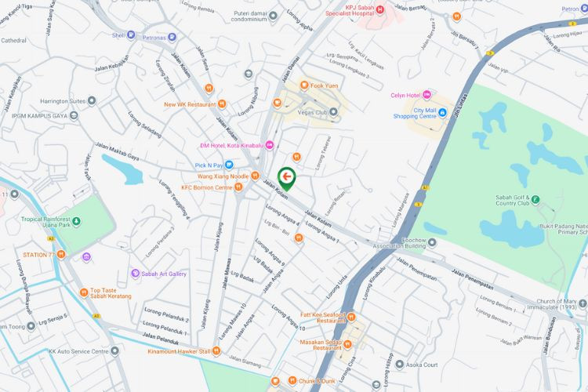Open the Sabah Art Gallery marker
This screenshot has height=392, width=588.
(x=136, y=274)
